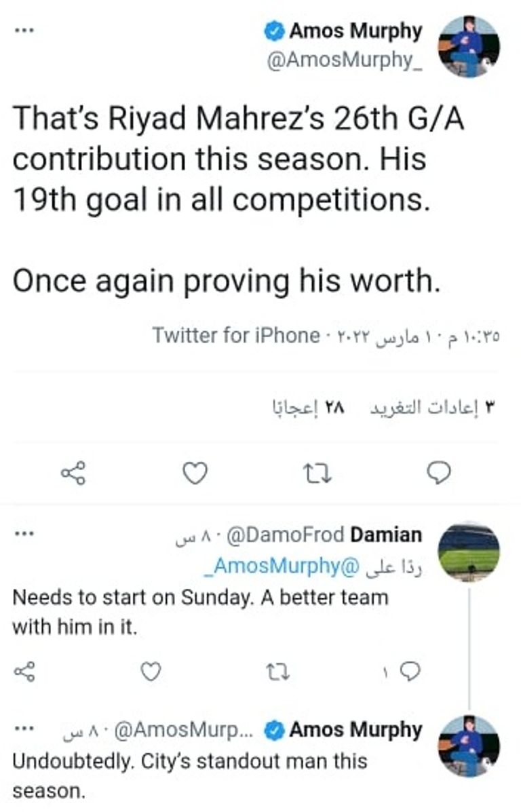This screenshot has height=812, width=521.
Task: Open replies to Damian's tweet
Action: [410, 671]
